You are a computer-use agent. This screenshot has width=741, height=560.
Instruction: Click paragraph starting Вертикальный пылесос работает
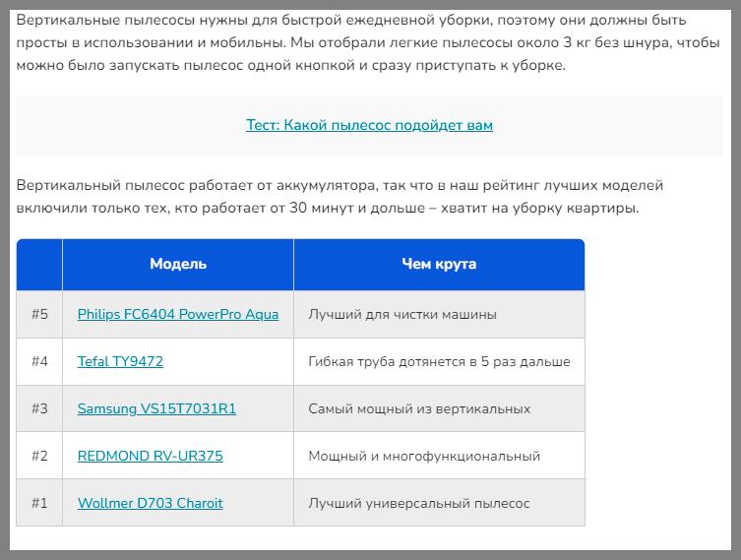340,197
